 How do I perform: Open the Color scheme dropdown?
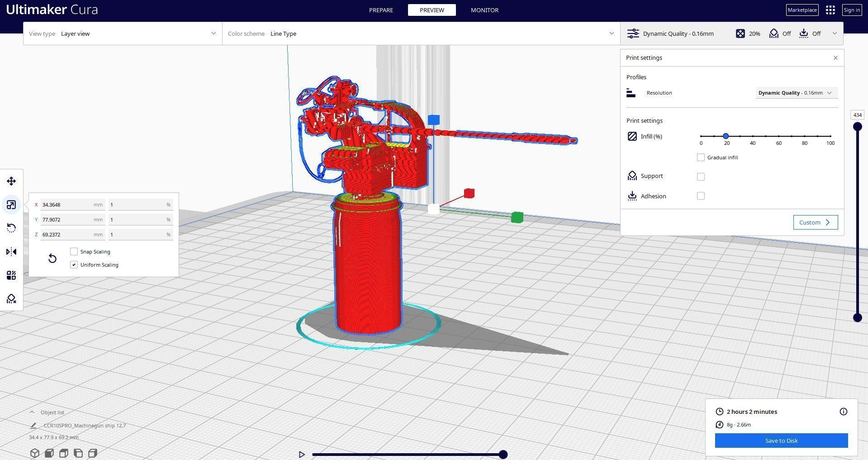(x=421, y=34)
